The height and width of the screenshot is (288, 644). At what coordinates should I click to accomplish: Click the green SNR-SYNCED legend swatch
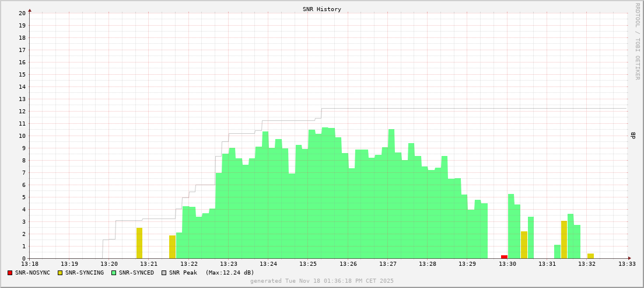tap(114, 273)
